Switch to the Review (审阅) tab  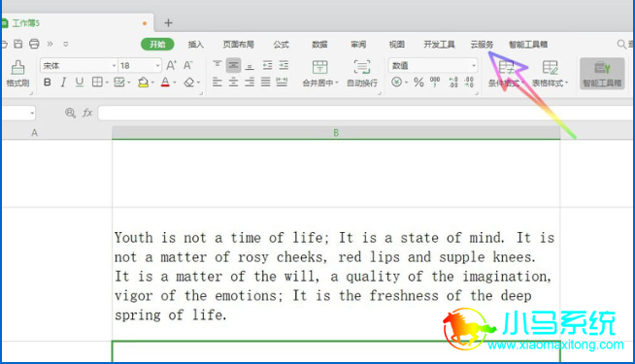(358, 45)
